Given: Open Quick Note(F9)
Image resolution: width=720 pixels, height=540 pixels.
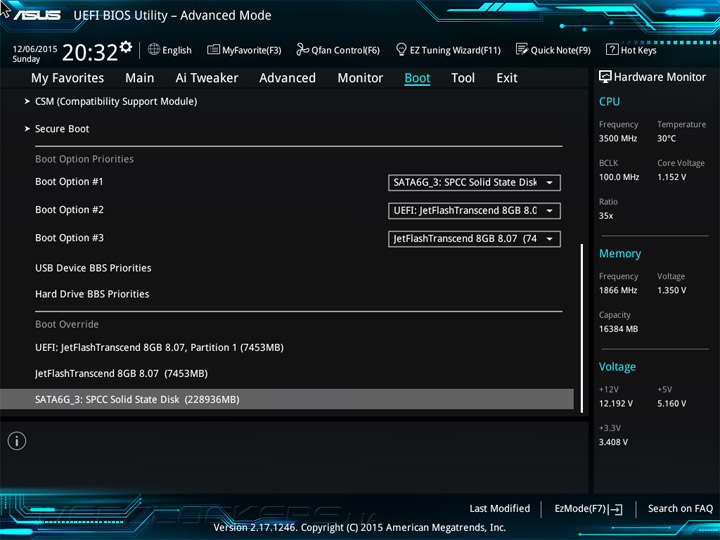Looking at the screenshot, I should [x=553, y=50].
